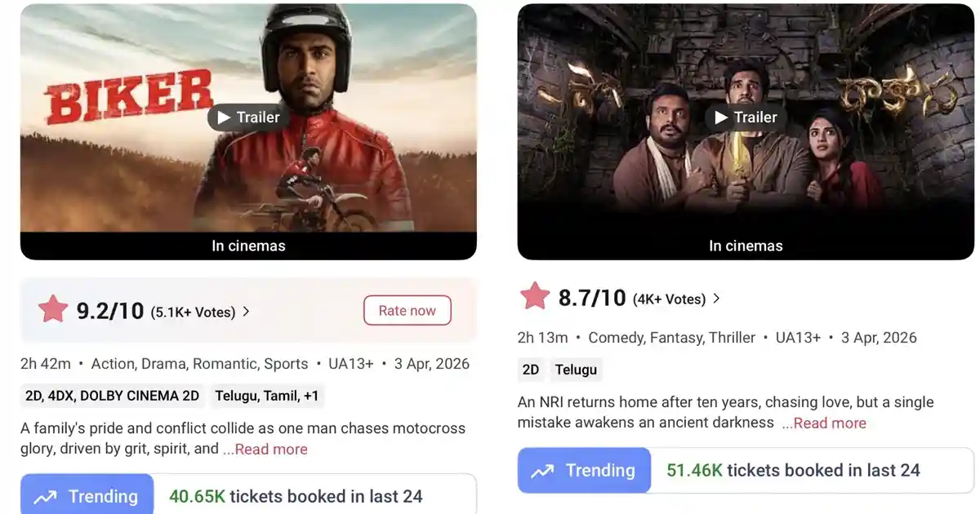This screenshot has width=980, height=514.
Task: Click the 2D format tag of the comedy movie
Action: click(x=531, y=370)
